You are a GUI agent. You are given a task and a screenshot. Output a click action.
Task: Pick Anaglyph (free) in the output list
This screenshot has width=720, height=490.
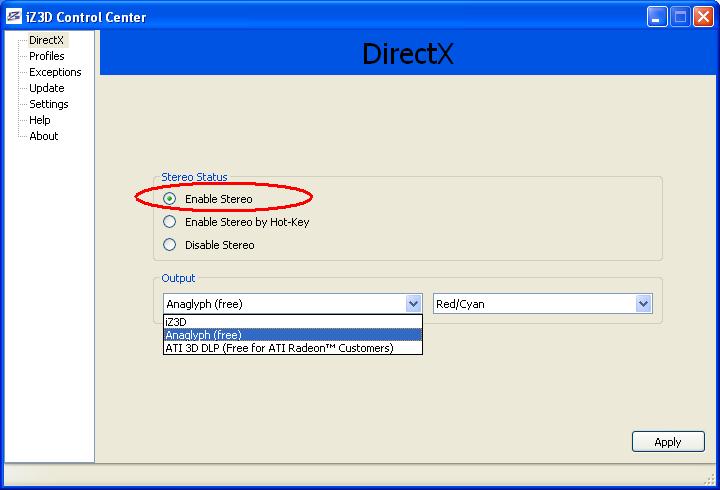292,335
